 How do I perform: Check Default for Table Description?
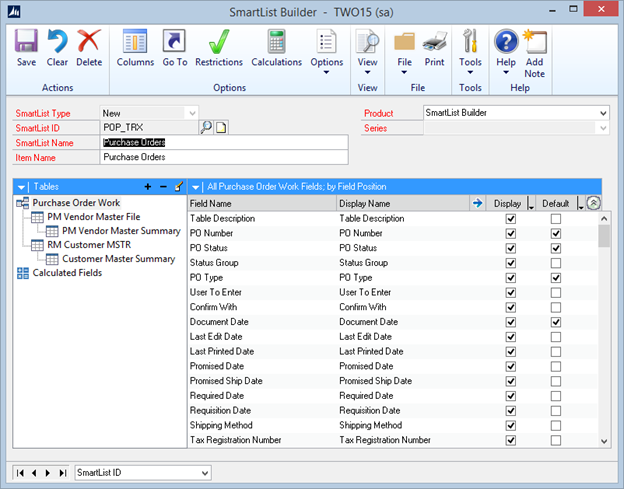click(x=556, y=219)
